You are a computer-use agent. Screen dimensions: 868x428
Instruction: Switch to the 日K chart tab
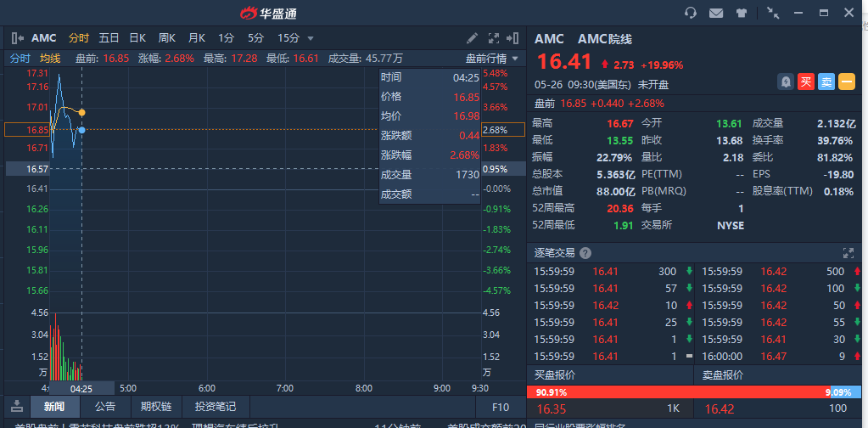(137, 38)
